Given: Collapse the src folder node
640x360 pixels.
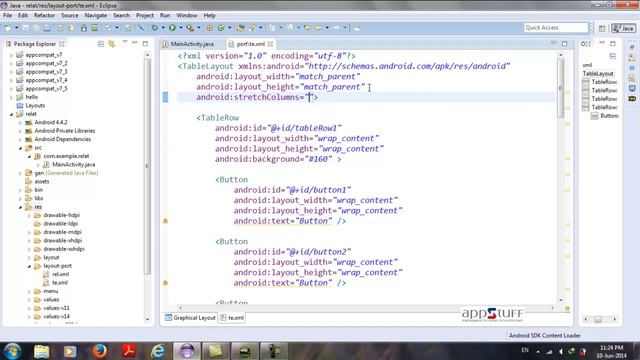Looking at the screenshot, I should point(20,148).
